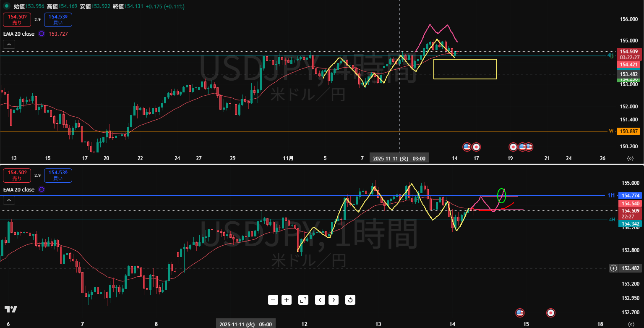
Task: Collapse the lower chart's indicator legend
Action: tap(9, 200)
